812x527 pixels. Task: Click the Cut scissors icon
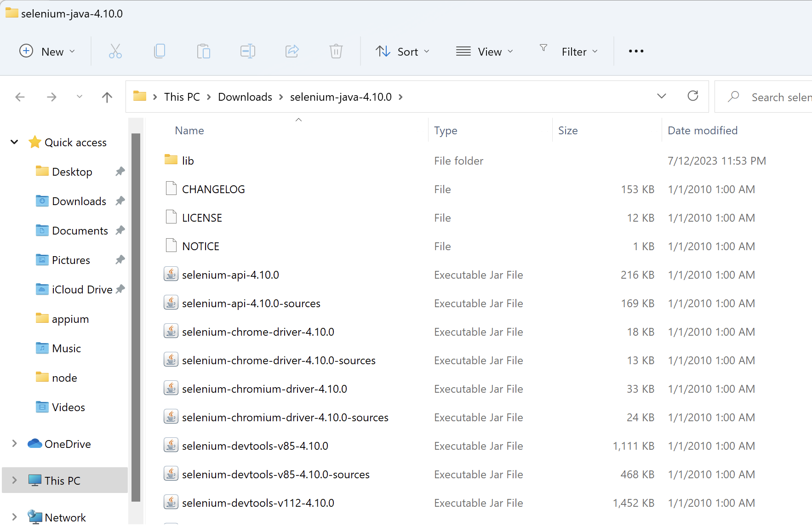point(115,51)
